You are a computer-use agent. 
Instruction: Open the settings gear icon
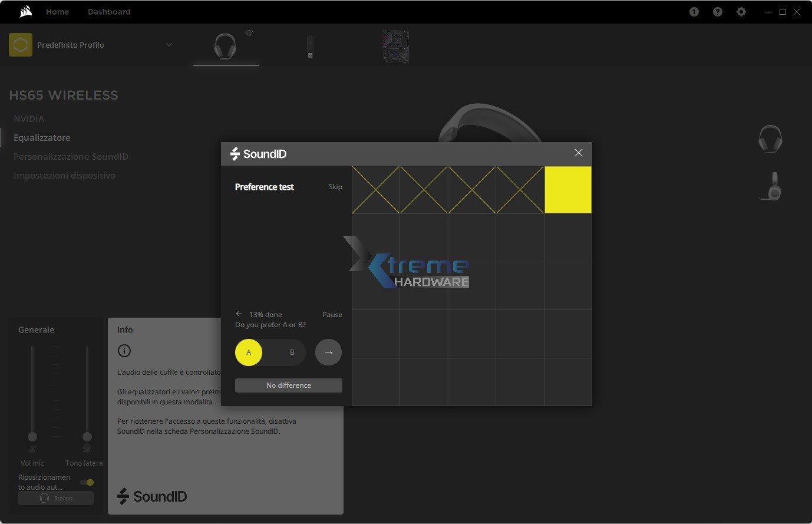[741, 12]
